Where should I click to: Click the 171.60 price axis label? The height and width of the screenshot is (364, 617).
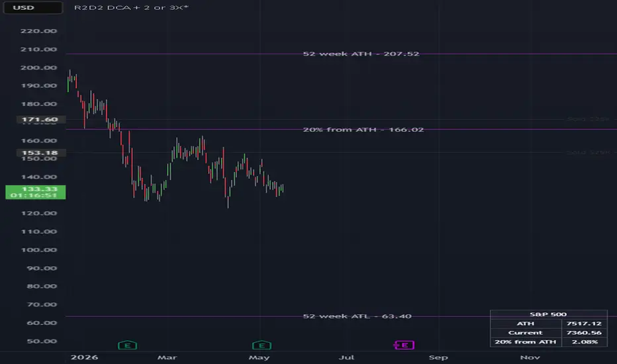tap(41, 119)
